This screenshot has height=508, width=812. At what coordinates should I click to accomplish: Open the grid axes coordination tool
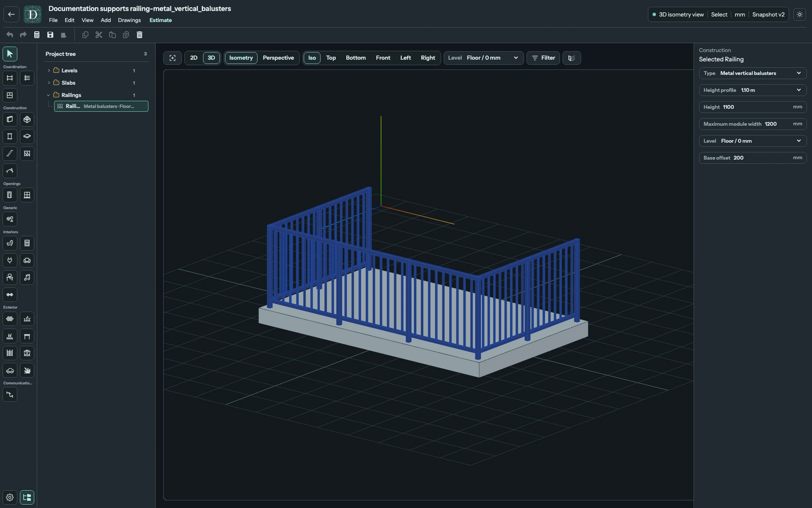[x=10, y=78]
